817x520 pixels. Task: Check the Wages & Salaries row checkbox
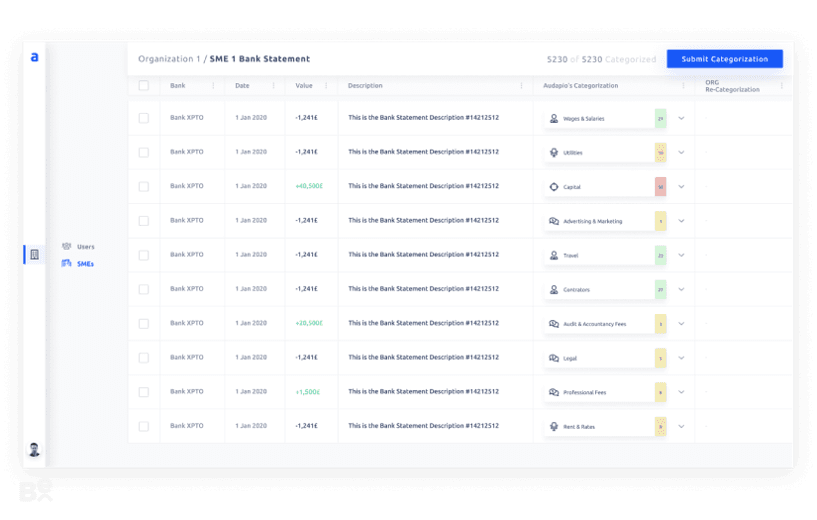144,118
